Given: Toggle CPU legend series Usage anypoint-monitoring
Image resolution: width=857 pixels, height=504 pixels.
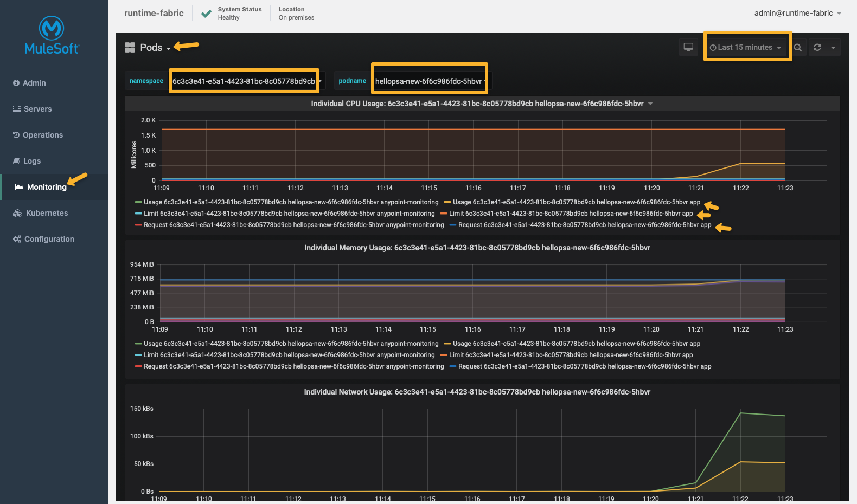Looking at the screenshot, I should click(x=291, y=202).
